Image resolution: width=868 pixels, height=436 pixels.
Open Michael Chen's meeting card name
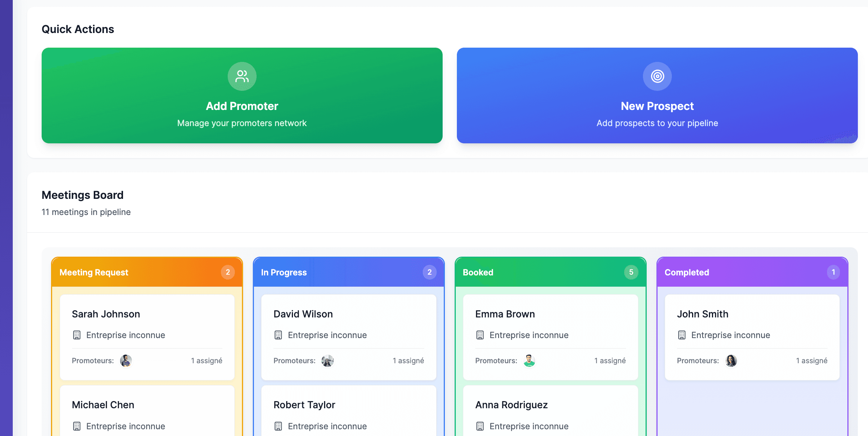coord(103,405)
